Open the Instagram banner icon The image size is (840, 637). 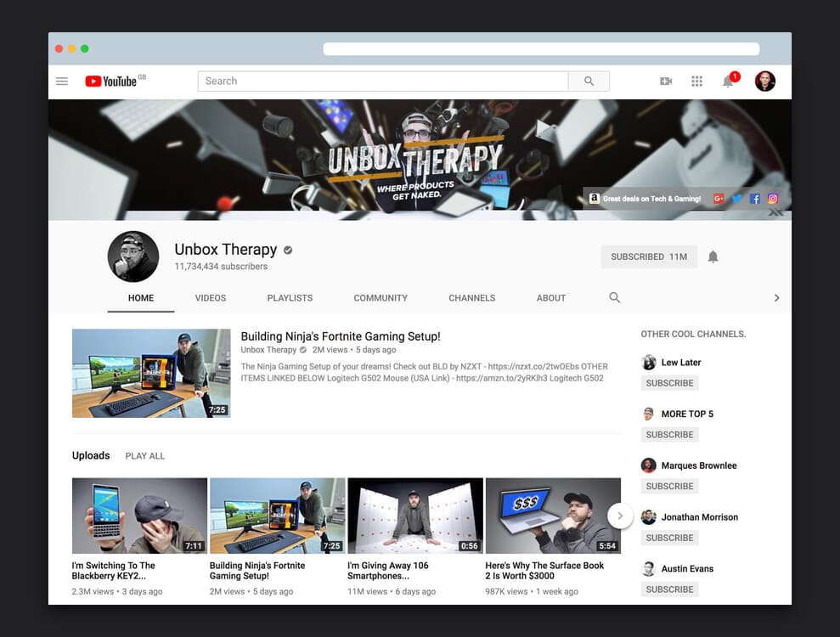tap(773, 198)
